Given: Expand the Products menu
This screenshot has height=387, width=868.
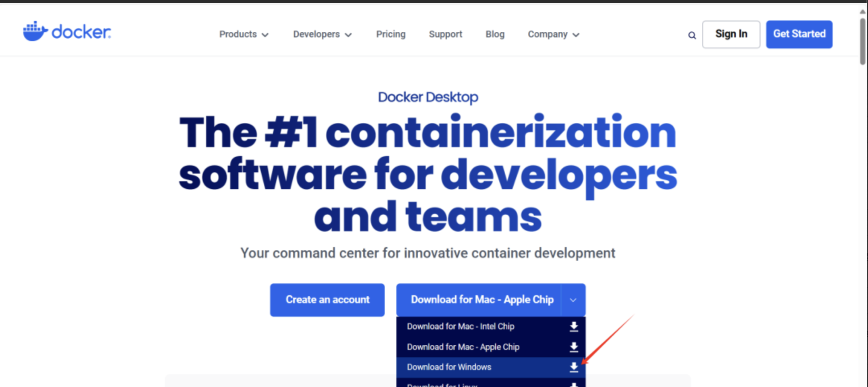Looking at the screenshot, I should (244, 35).
